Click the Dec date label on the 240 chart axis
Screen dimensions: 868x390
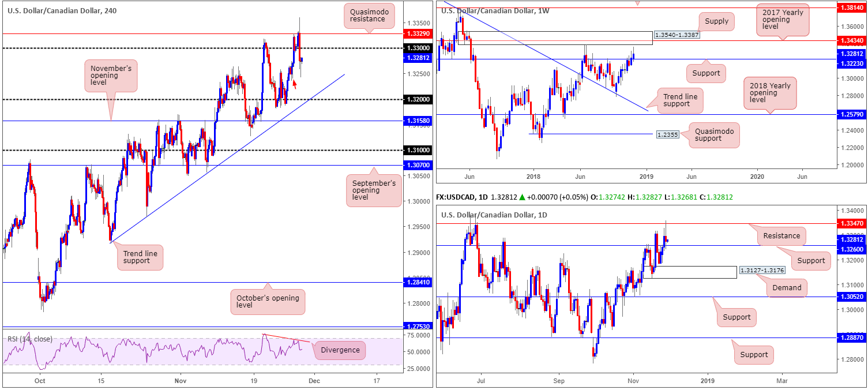(313, 381)
